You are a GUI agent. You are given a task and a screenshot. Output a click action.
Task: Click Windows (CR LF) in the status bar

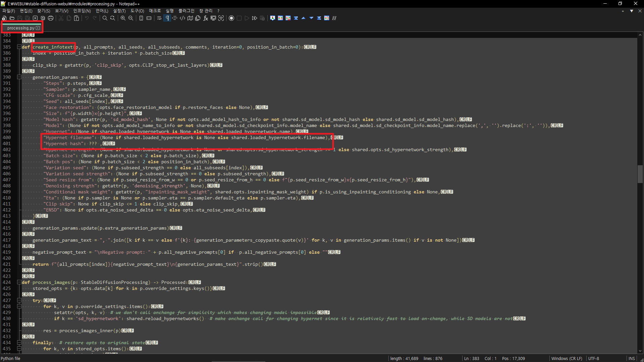pos(567,358)
